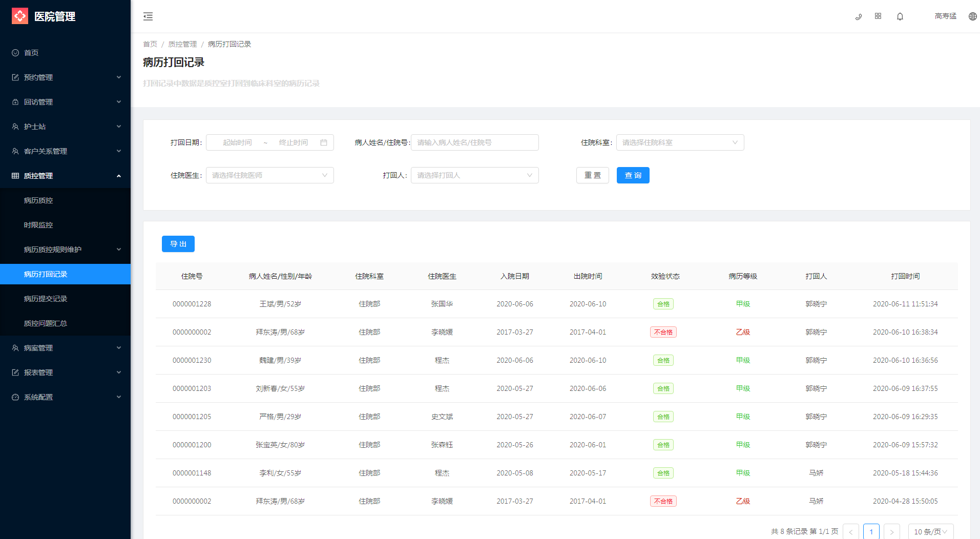Click the 终止时间 date field
The image size is (980, 539).
pyautogui.click(x=294, y=142)
